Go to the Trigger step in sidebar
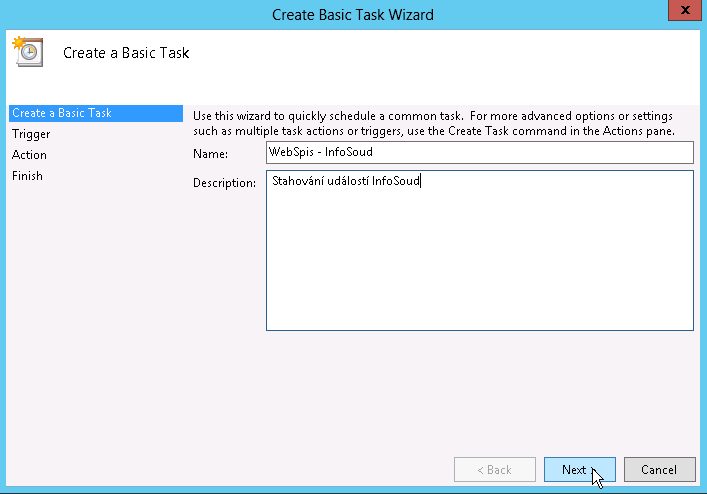Viewport: 707px width, 494px height. pos(31,134)
